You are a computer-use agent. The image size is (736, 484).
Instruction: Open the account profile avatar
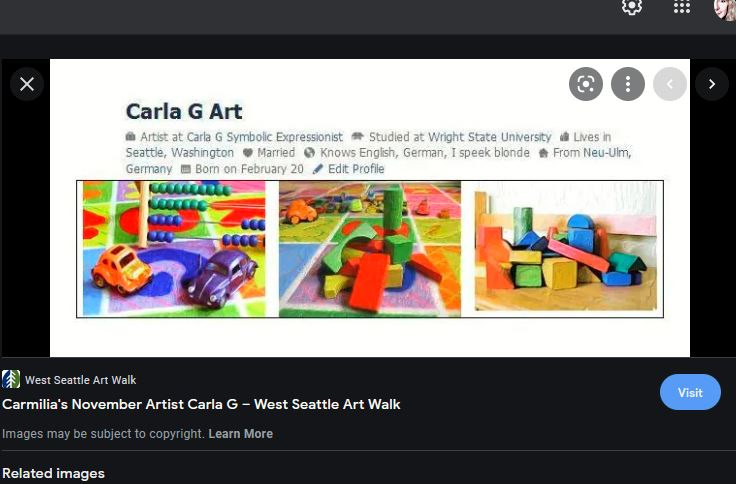click(725, 8)
